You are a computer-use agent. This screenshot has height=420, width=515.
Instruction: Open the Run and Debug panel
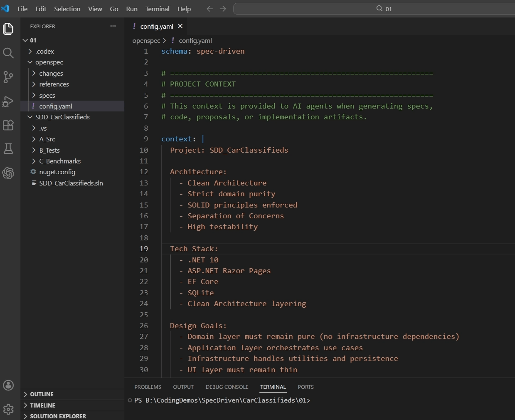(8, 101)
